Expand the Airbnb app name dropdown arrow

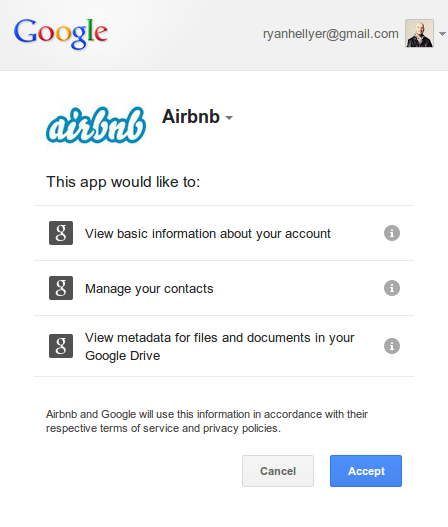pos(229,118)
